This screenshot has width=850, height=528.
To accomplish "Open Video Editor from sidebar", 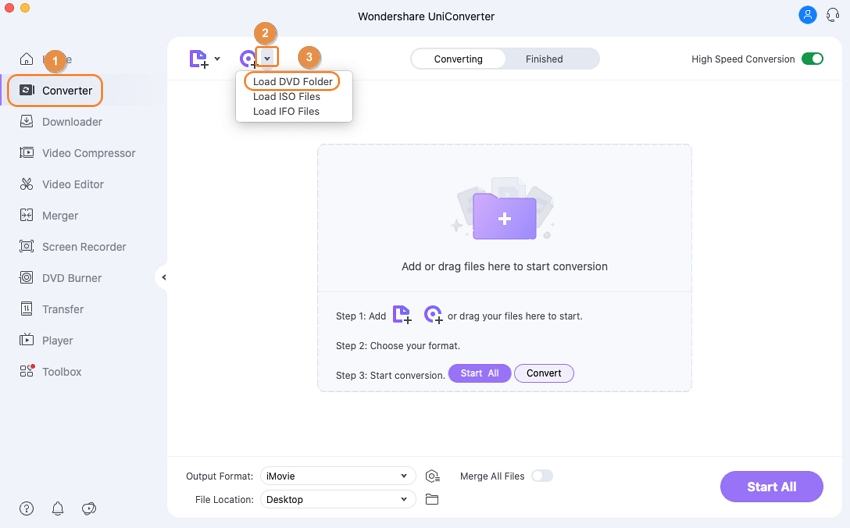I will tap(73, 184).
